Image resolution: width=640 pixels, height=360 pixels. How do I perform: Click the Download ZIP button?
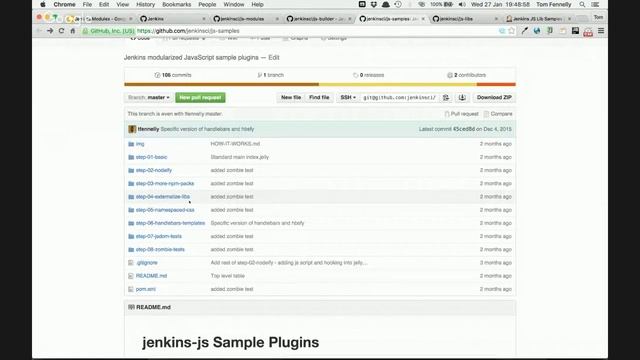pyautogui.click(x=494, y=98)
